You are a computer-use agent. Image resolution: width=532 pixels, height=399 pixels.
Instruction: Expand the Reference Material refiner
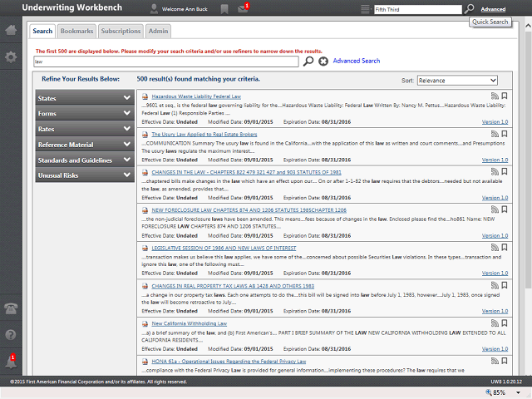(x=85, y=144)
